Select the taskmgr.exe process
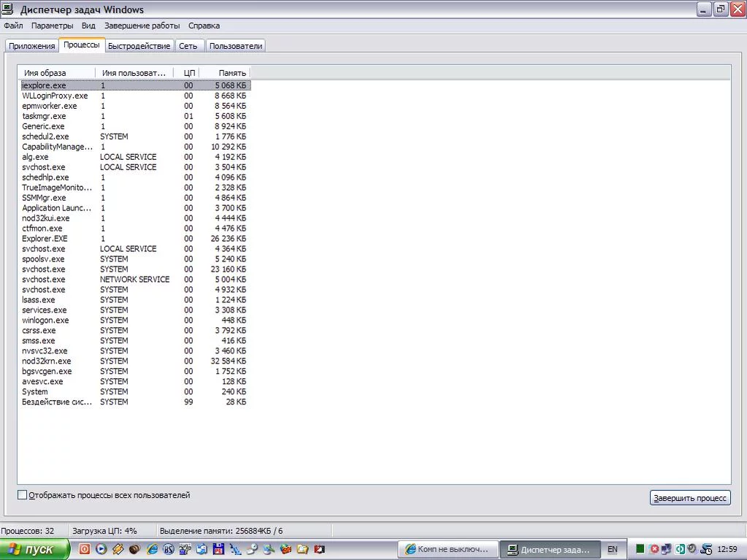The height and width of the screenshot is (560, 747). [135, 116]
